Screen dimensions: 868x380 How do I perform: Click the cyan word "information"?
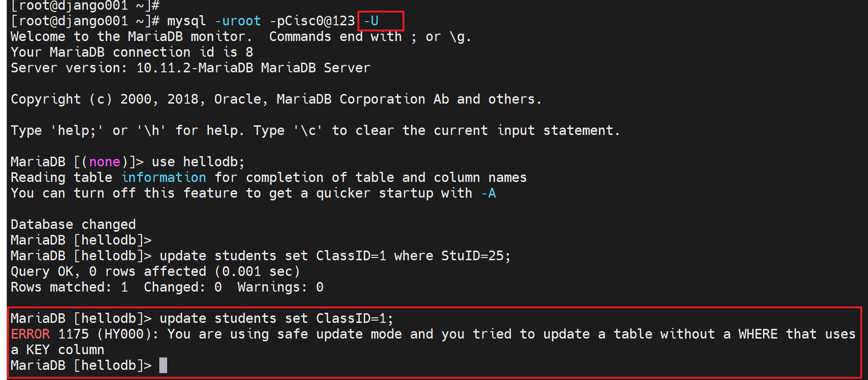tap(163, 177)
